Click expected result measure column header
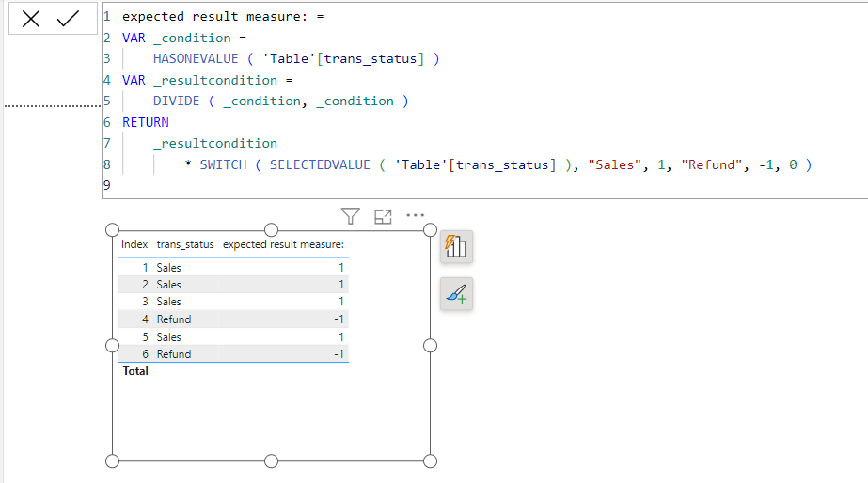Image resolution: width=868 pixels, height=483 pixels. [x=283, y=244]
